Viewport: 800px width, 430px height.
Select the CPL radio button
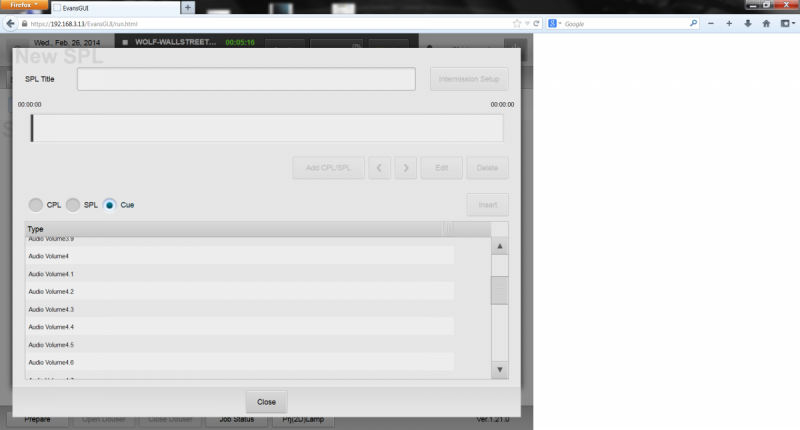[x=36, y=205]
